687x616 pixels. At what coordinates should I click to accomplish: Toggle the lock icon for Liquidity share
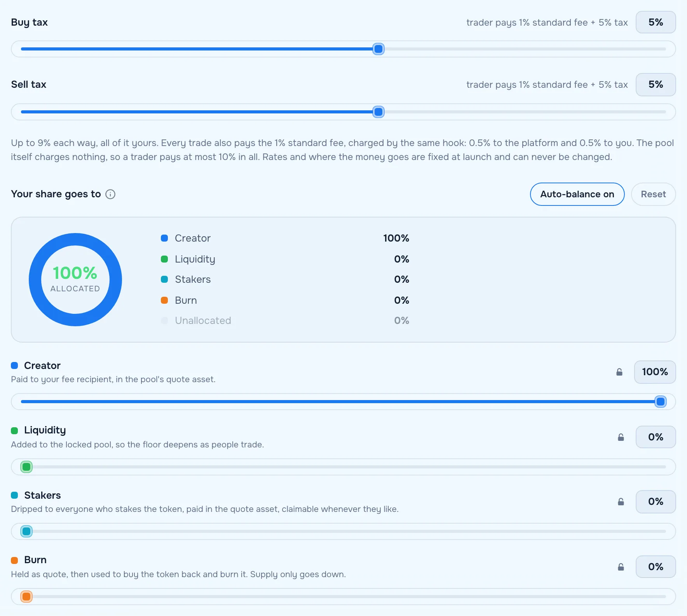coord(621,437)
